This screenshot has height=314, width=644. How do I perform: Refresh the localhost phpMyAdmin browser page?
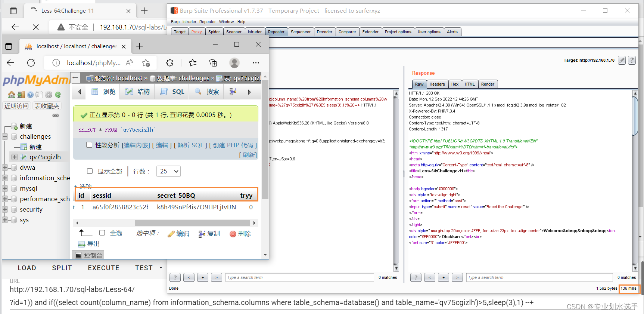(31, 63)
